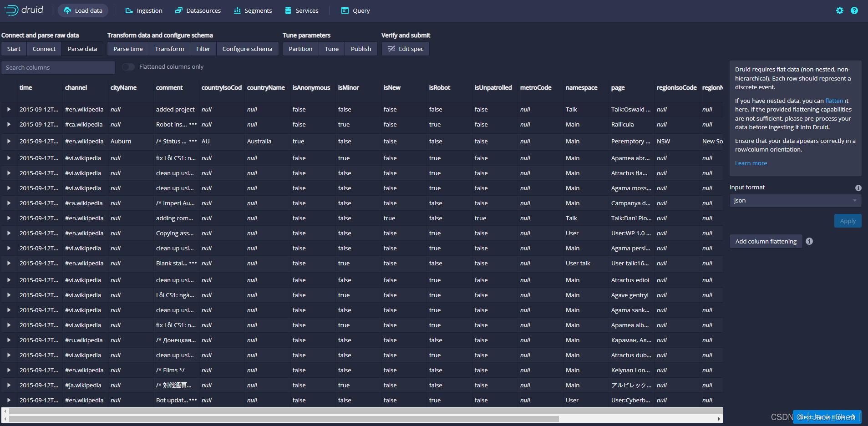Select the Publish step
Image resolution: width=868 pixels, height=426 pixels.
click(x=361, y=49)
